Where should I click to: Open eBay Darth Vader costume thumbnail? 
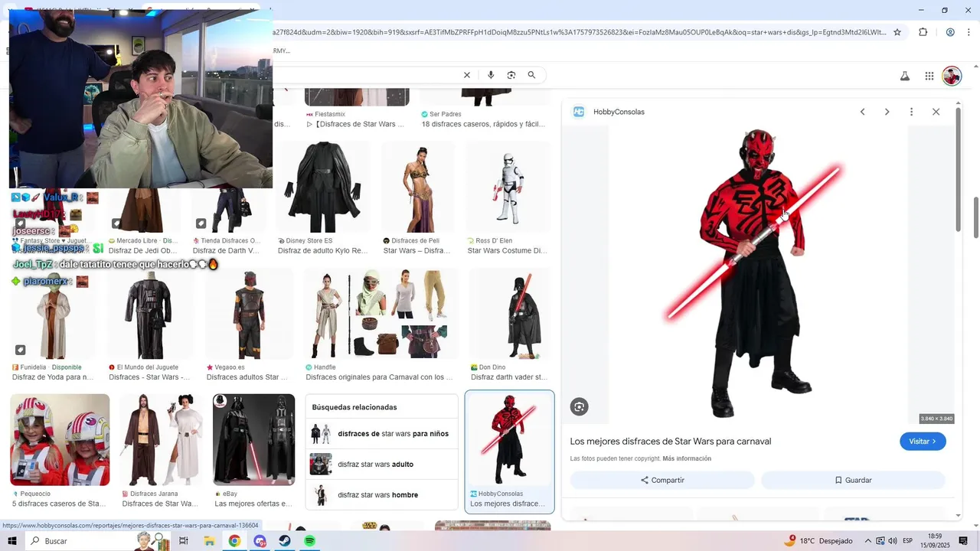(x=253, y=439)
